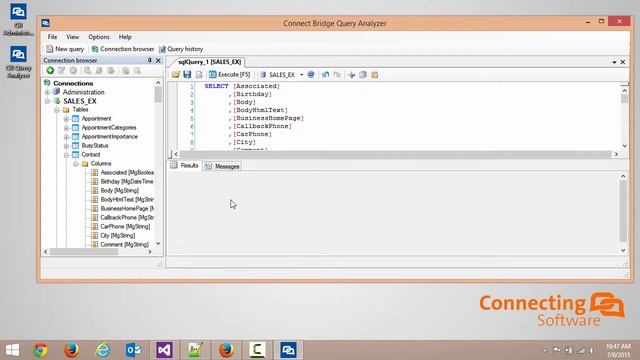The height and width of the screenshot is (360, 640).
Task: Click the open file folder icon
Action: coord(176,75)
